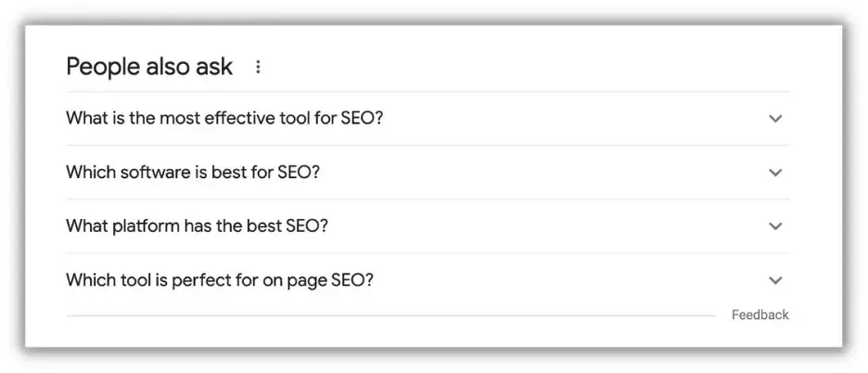868x373 pixels.
Task: Send feedback using the Feedback text
Action: coord(760,315)
